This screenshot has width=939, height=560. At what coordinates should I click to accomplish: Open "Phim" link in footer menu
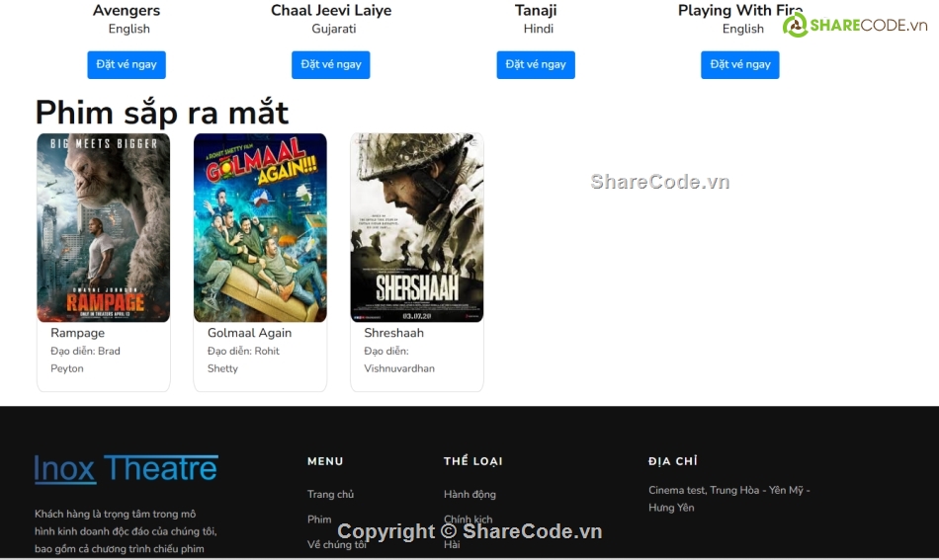[x=319, y=520]
